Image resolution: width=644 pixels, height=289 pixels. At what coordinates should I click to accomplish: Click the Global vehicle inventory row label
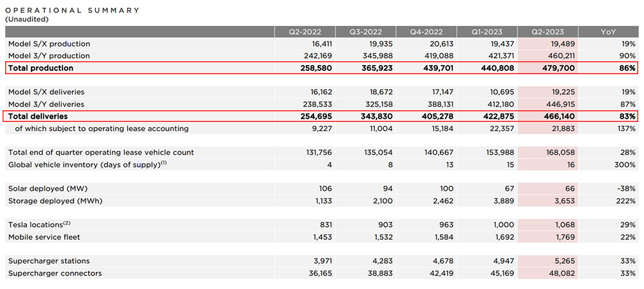coord(88,164)
